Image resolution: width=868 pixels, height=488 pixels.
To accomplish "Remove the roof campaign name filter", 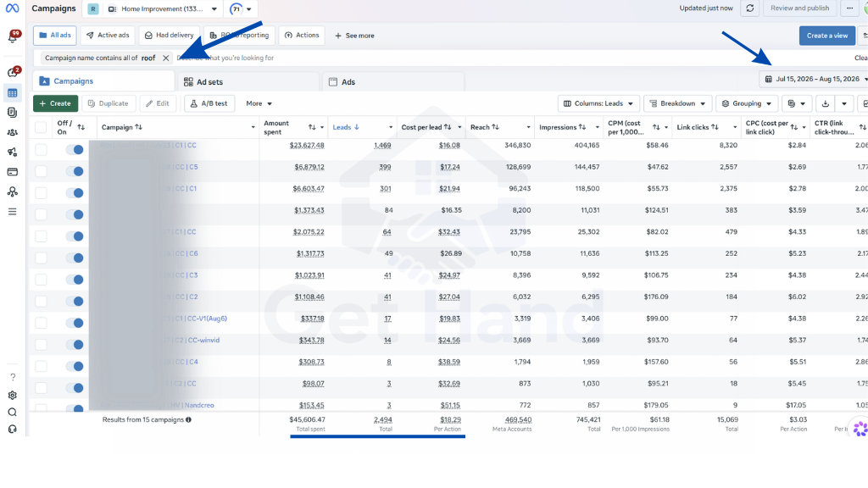I will click(165, 58).
